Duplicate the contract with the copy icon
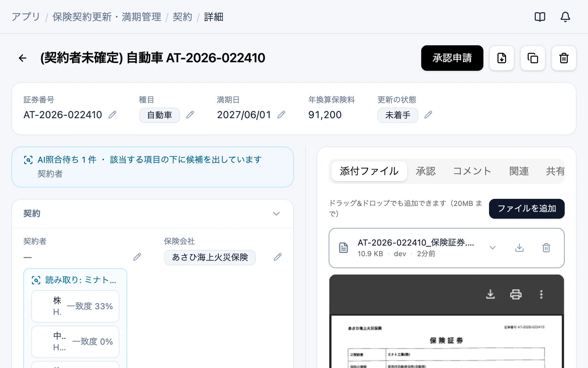The height and width of the screenshot is (368, 588). (533, 58)
